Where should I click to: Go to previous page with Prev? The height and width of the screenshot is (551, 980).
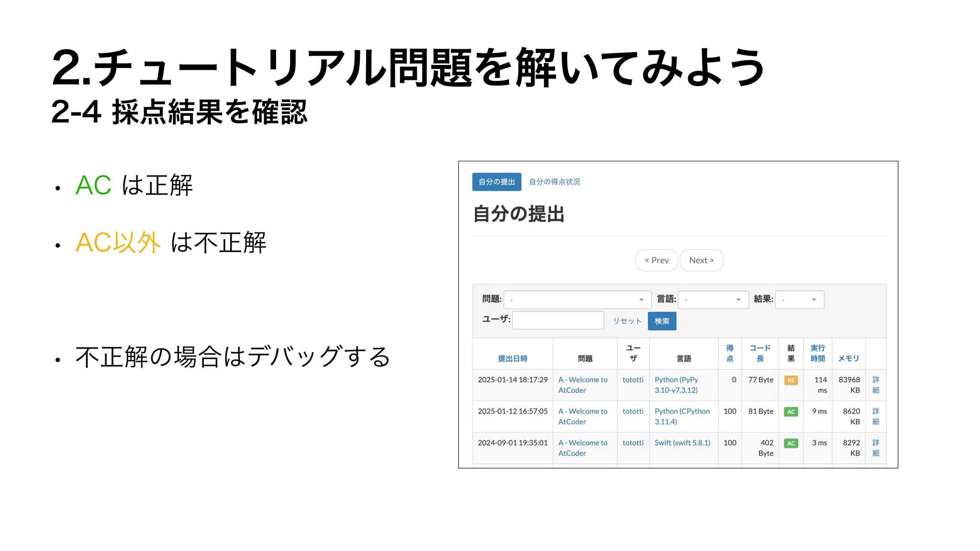[x=656, y=260]
